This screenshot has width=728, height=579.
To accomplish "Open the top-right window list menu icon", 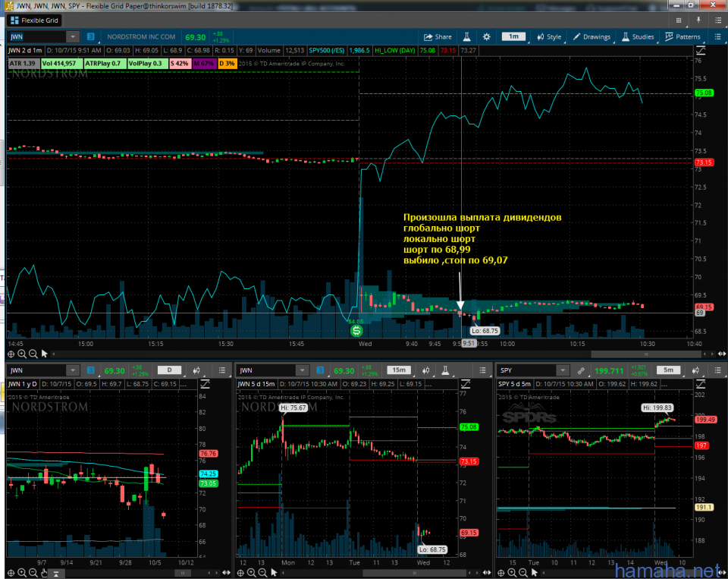I will click(718, 20).
